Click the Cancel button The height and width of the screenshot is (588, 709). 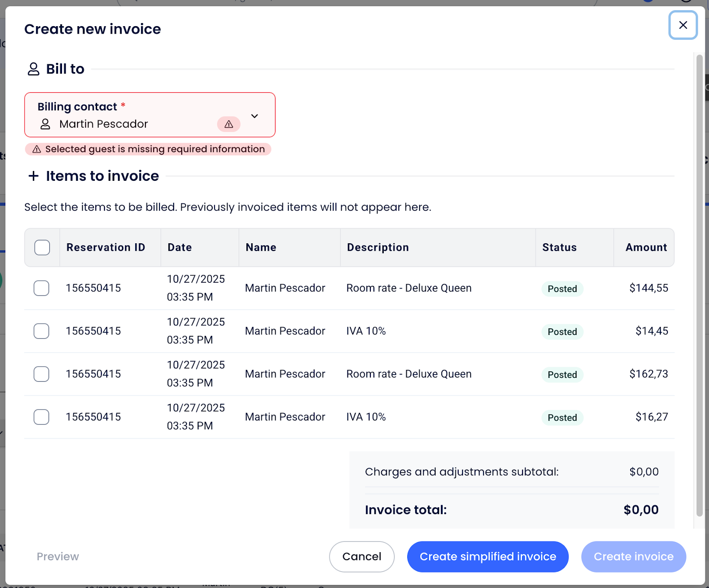(x=362, y=557)
